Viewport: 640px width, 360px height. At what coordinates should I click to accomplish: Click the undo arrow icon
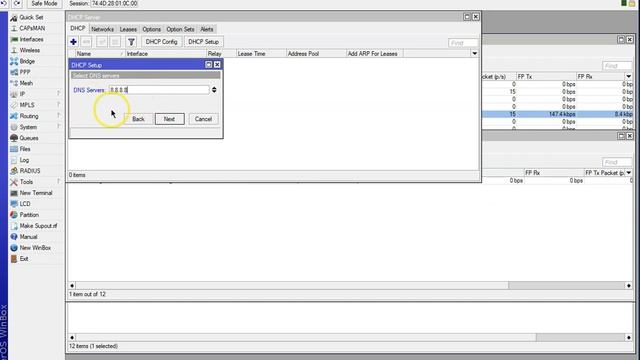tap(4, 3)
